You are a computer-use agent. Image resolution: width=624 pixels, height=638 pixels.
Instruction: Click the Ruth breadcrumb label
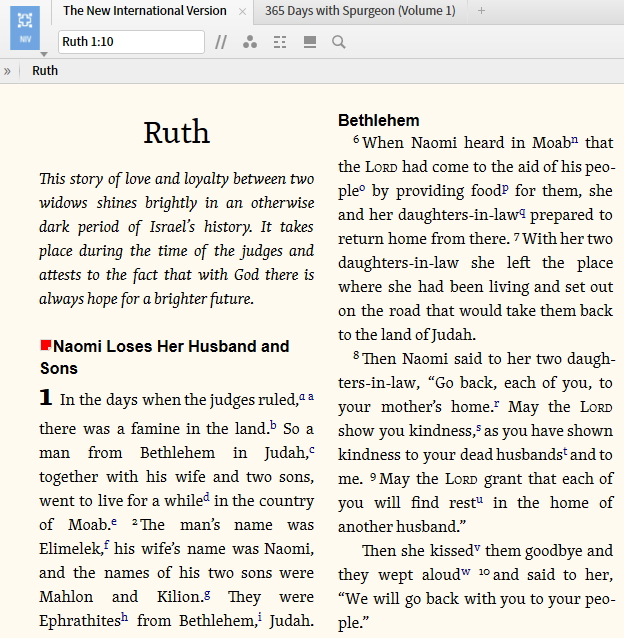[45, 71]
